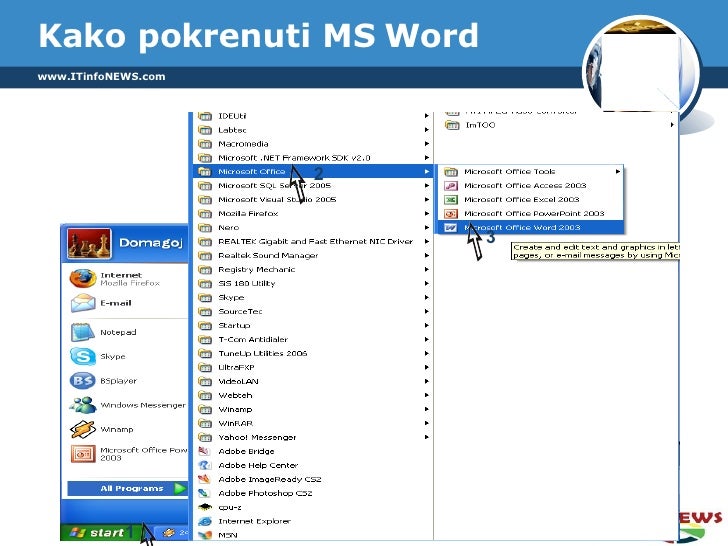Click the chess user picture for Domagoj
728x546 pixels.
[x=89, y=243]
